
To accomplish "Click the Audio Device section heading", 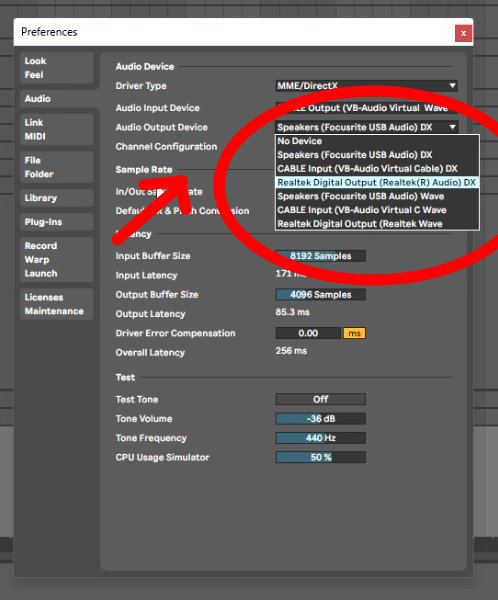I will pyautogui.click(x=145, y=67).
